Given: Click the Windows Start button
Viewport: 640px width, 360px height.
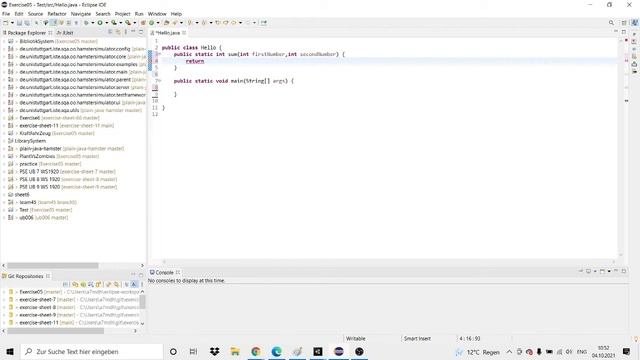Looking at the screenshot, I should (10, 351).
